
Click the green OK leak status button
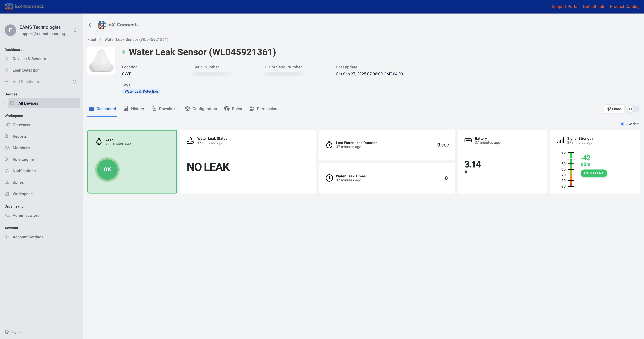click(x=107, y=169)
